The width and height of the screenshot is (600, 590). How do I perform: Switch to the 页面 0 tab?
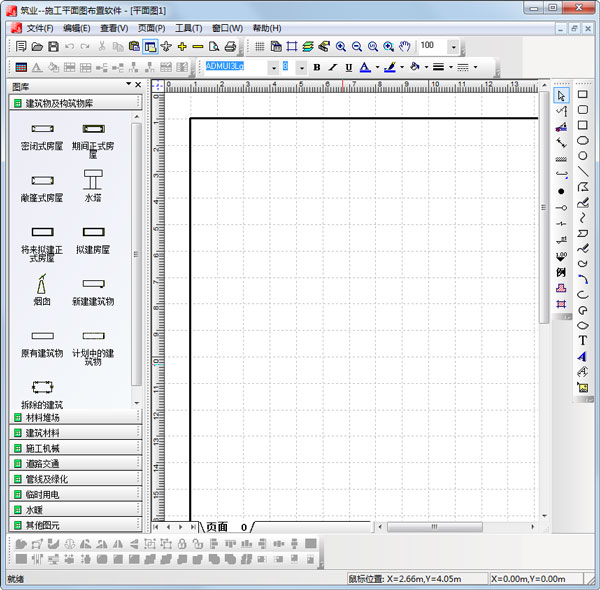227,527
